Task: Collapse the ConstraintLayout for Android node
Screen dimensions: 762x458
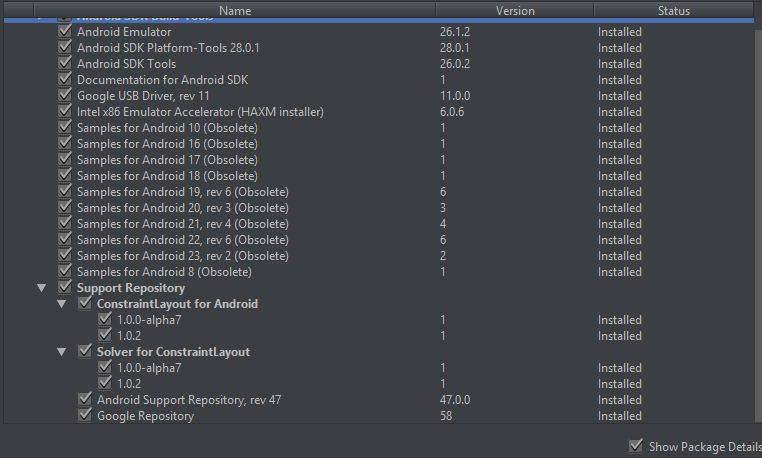Action: [x=62, y=304]
